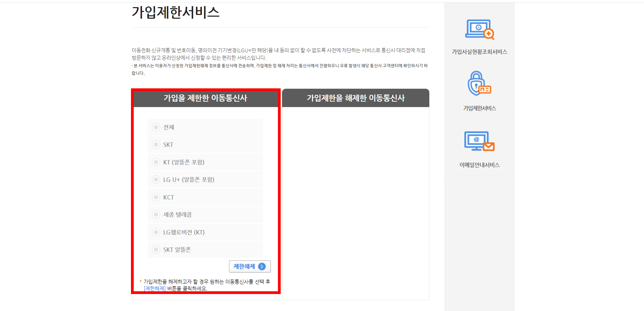Select LG U+ (알뜰폰 포함)
The image size is (644, 311).
tap(156, 179)
